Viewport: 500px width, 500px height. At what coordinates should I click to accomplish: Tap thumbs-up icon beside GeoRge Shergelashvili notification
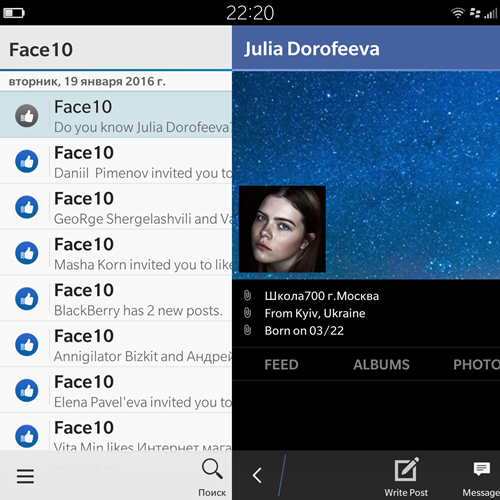[27, 207]
